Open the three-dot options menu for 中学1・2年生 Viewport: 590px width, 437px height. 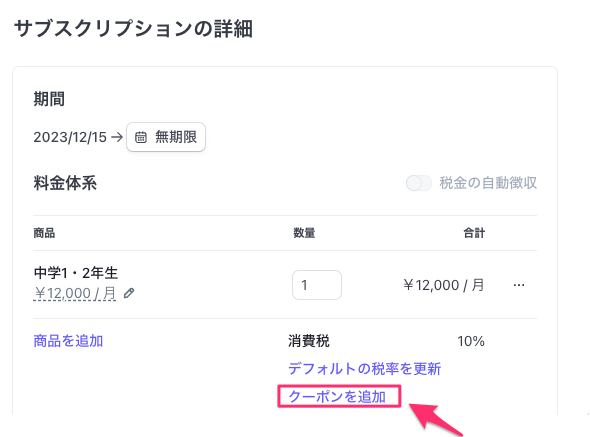(x=519, y=285)
